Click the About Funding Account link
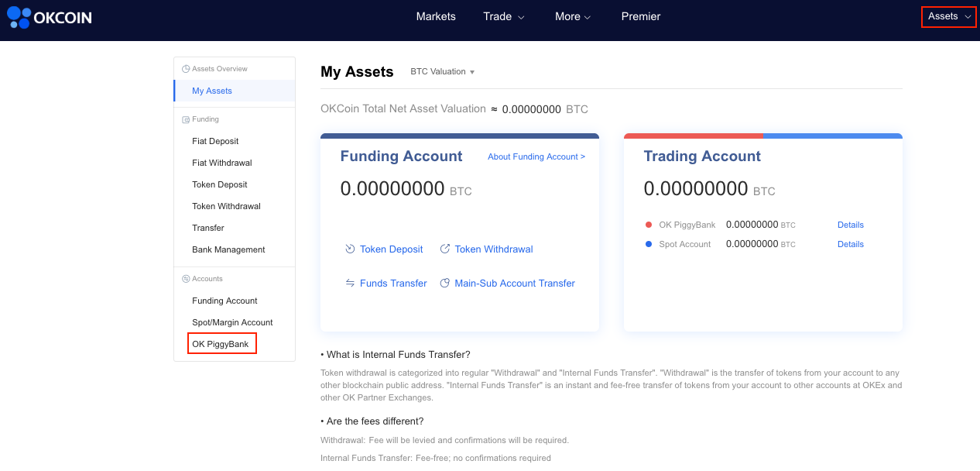This screenshot has height=471, width=980. (536, 156)
